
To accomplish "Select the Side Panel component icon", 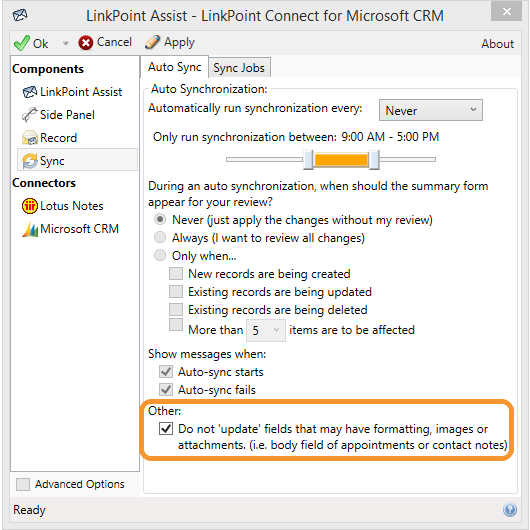I will coord(29,115).
